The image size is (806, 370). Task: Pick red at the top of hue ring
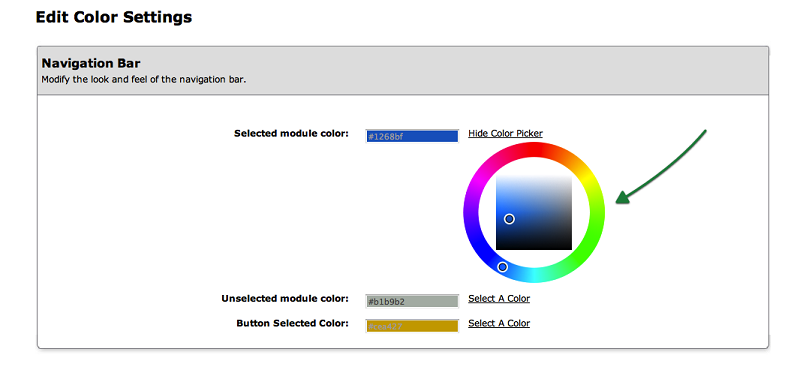point(535,150)
